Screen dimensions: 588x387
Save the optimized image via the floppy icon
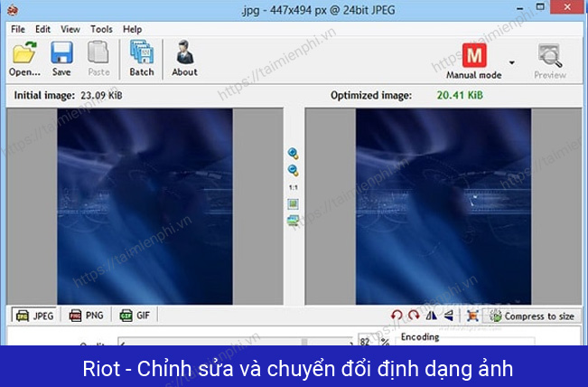tap(61, 58)
